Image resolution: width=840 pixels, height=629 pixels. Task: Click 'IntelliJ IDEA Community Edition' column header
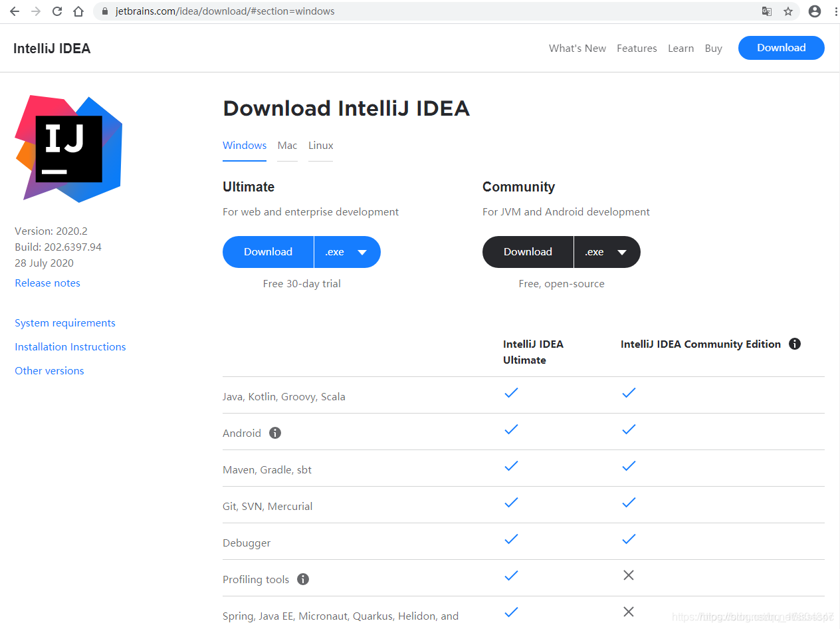pos(700,344)
